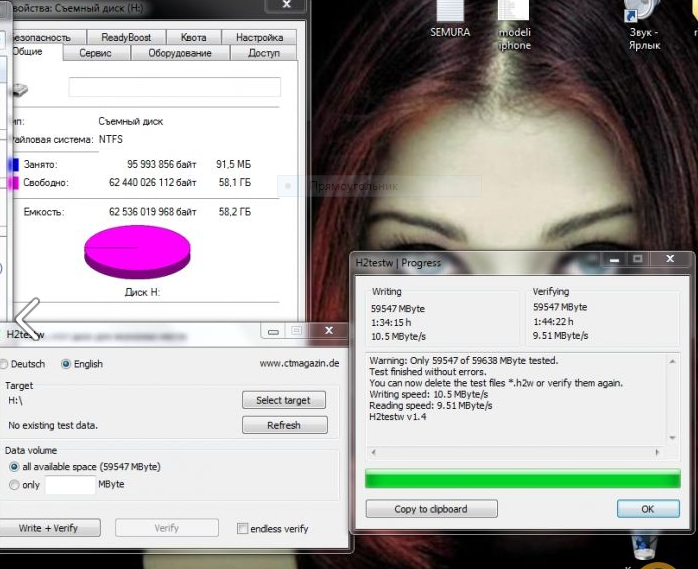Click '62 440 026 112 байт' free value
Image resolution: width=698 pixels, height=569 pixels.
coord(153,182)
